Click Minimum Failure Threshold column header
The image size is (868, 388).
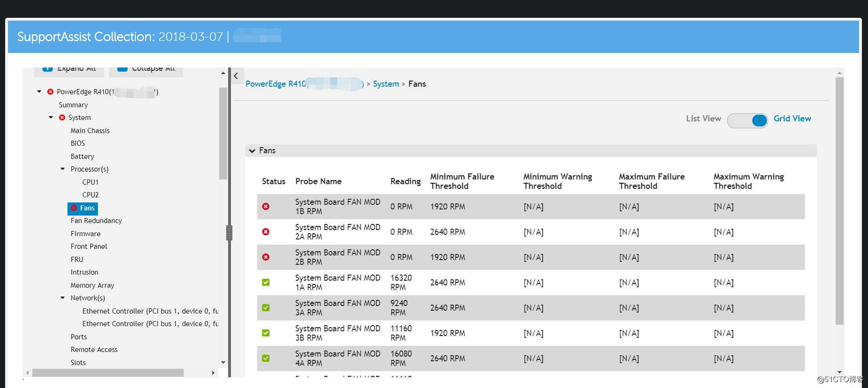click(462, 181)
